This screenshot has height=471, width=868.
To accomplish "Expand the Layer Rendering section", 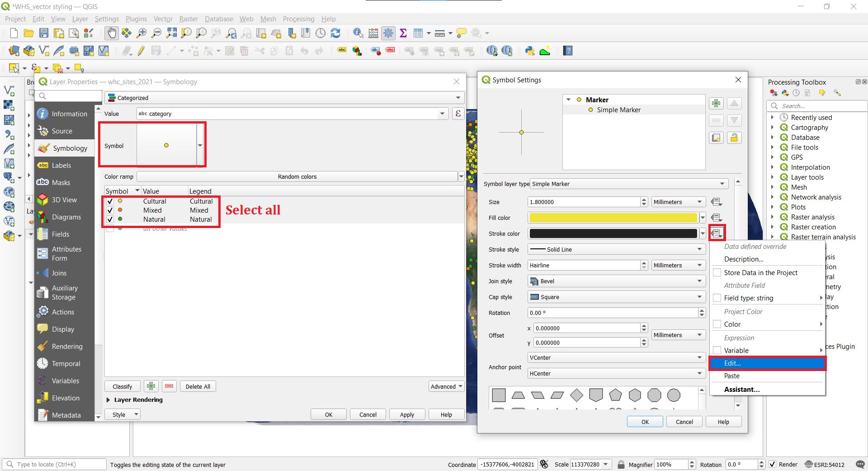I will [x=108, y=400].
